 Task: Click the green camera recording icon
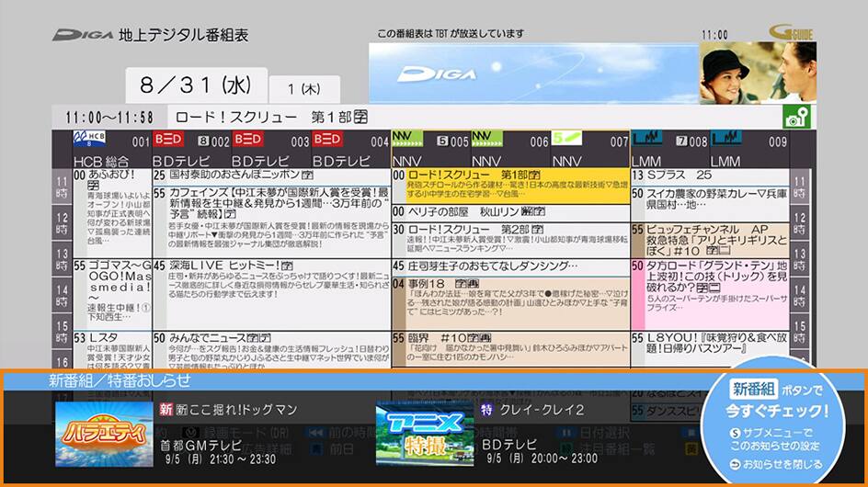(796, 117)
